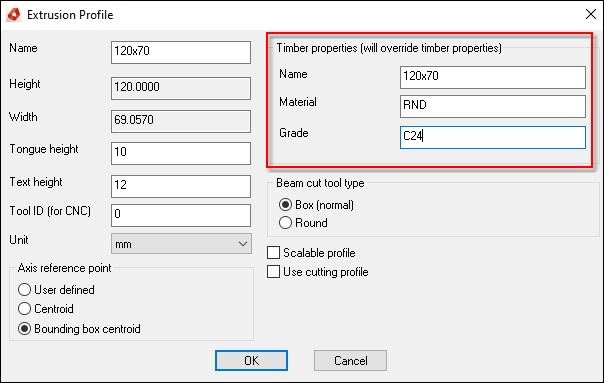604x383 pixels.
Task: Click the Cancel button
Action: click(x=350, y=360)
